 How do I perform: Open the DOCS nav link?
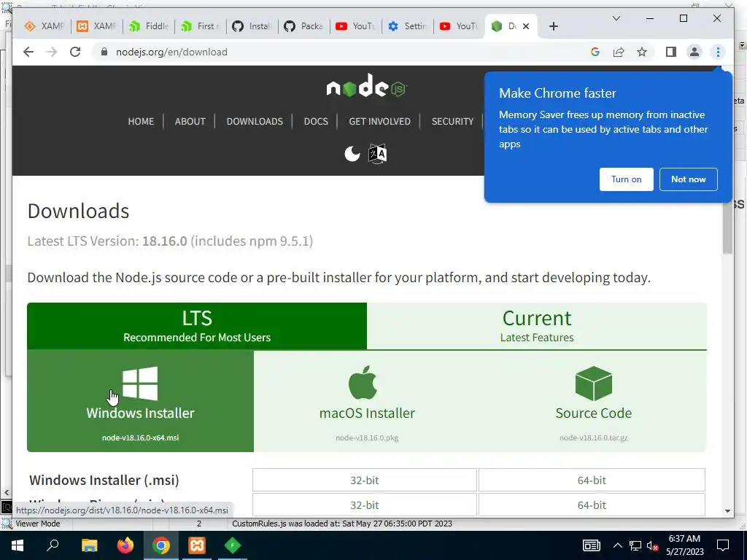click(x=316, y=122)
